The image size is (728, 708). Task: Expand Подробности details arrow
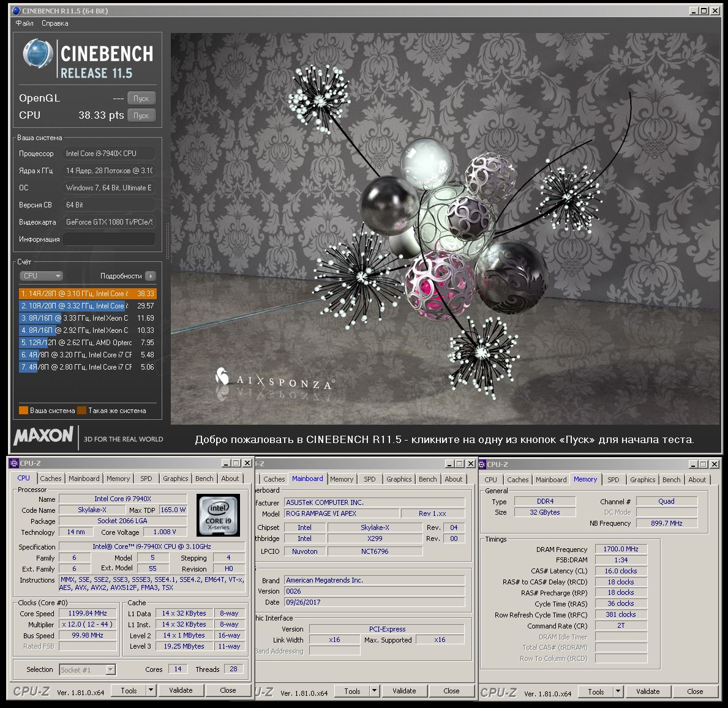coord(151,276)
